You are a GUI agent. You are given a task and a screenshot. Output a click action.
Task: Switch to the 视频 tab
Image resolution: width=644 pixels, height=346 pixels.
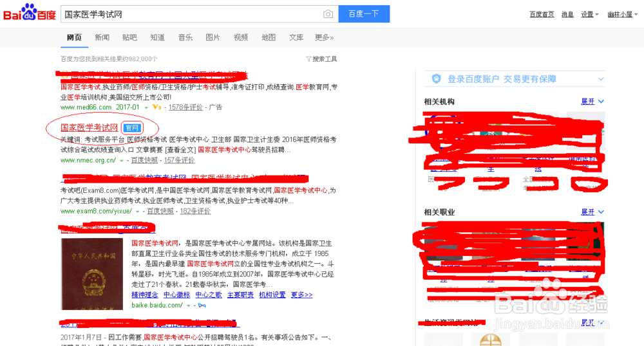pyautogui.click(x=241, y=37)
